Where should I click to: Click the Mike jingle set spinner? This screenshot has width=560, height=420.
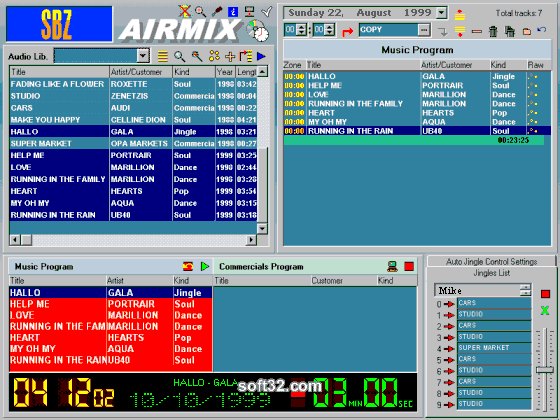pos(525,290)
